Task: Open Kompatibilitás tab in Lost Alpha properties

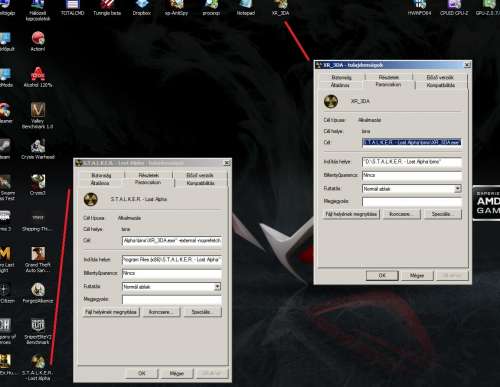Action: coord(200,183)
